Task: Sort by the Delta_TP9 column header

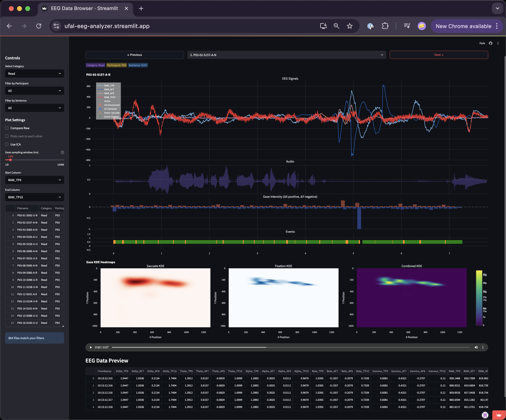Action: (x=122, y=371)
